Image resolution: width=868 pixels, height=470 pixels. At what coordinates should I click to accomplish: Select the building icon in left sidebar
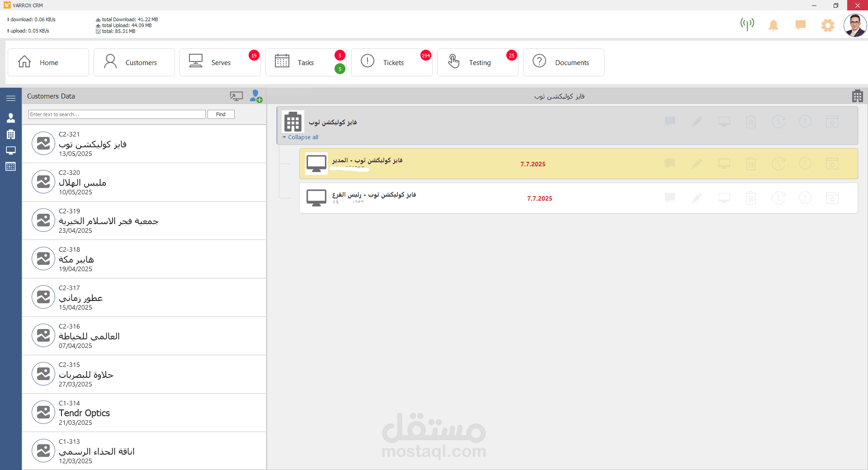(x=11, y=134)
